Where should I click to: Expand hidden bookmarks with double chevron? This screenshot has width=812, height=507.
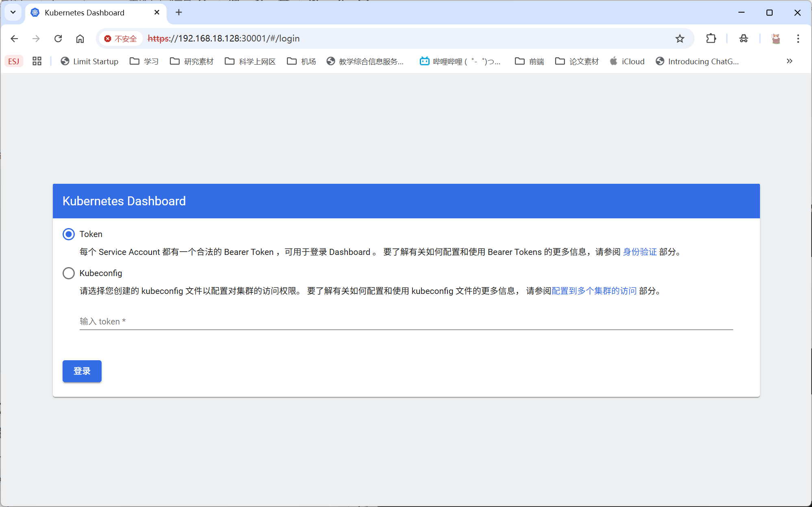(789, 61)
